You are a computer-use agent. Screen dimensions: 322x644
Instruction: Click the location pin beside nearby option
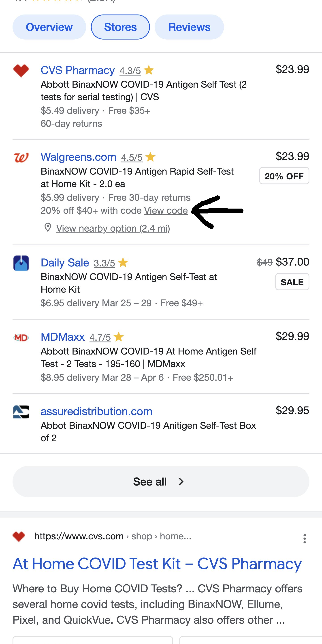tap(48, 228)
